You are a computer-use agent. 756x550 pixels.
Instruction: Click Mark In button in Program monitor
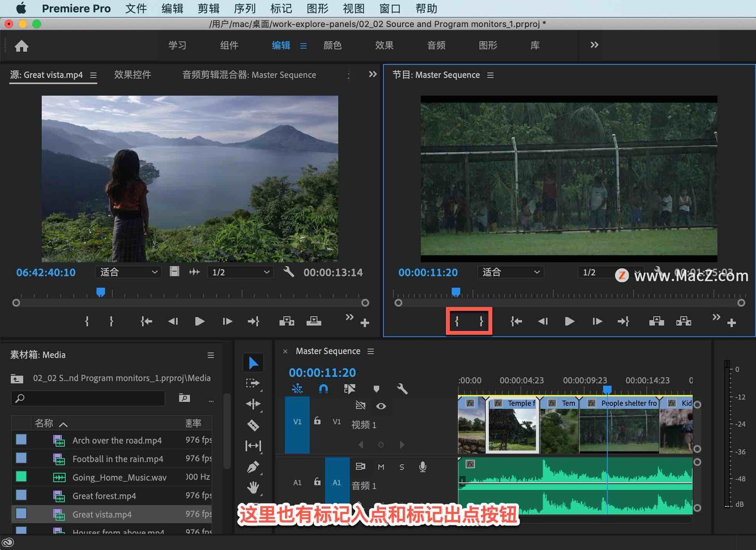pyautogui.click(x=457, y=321)
